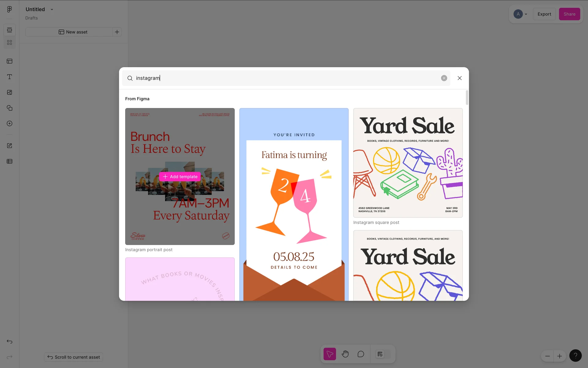
Task: Open the Text tool in sidebar
Action: 9,77
